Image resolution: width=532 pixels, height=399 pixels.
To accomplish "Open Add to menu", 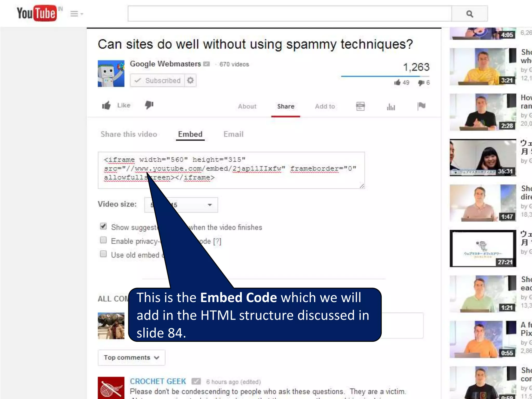I will click(x=325, y=107).
